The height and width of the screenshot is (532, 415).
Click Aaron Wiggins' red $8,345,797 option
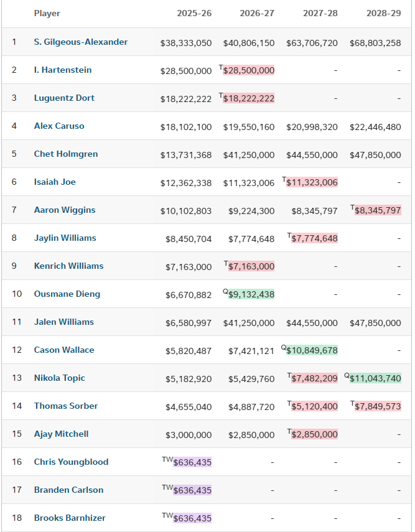[x=378, y=211]
